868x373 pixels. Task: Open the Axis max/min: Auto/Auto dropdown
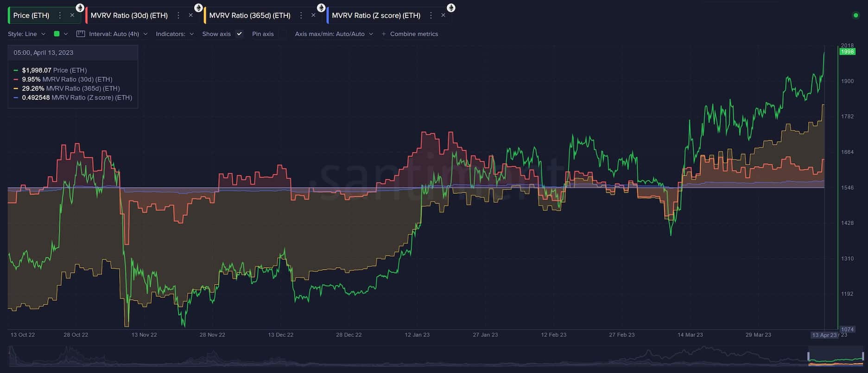coord(334,34)
